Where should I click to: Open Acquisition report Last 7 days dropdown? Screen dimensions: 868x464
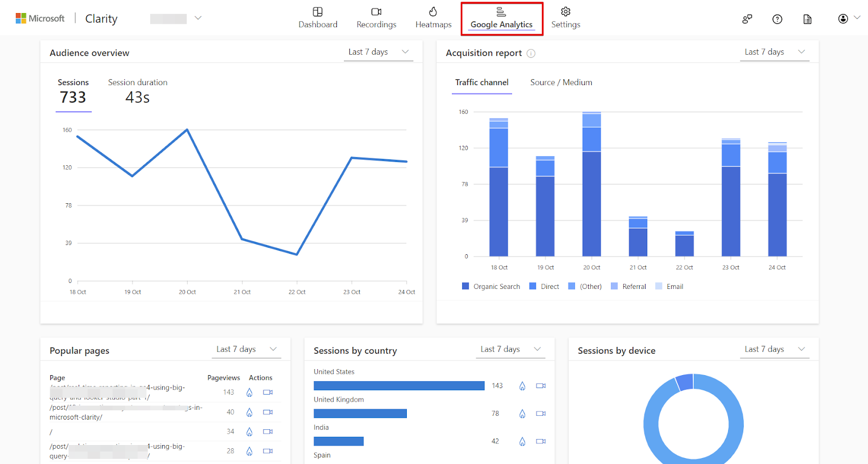click(775, 52)
